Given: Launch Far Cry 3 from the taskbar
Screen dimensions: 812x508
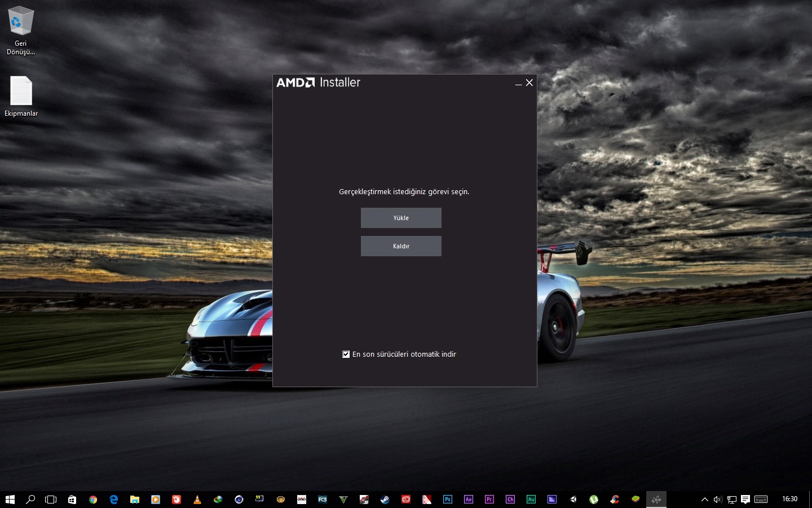Looking at the screenshot, I should [x=323, y=500].
